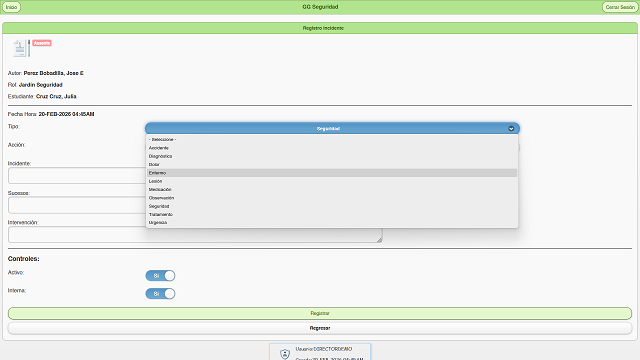Click the 'Tipo:' field label
The image size is (640, 360).
pos(13,127)
